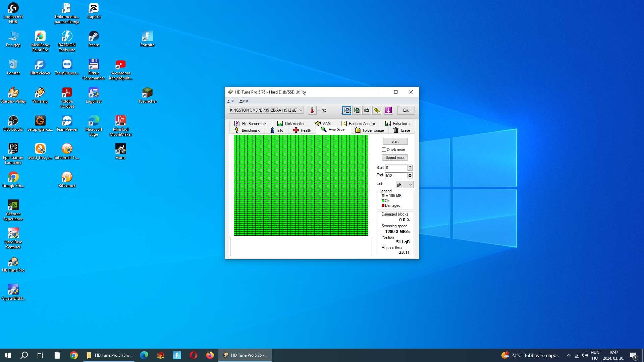
Task: Select the CapCut desktop icon
Action: point(94,11)
